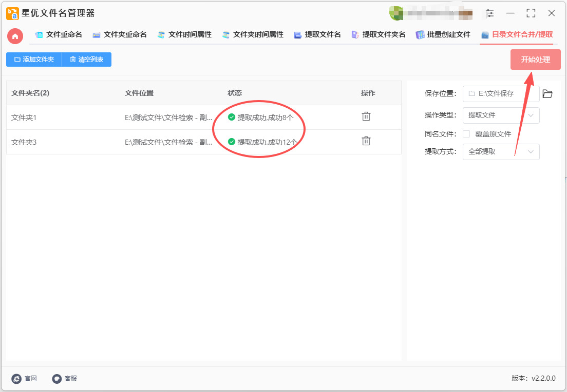
Task: Select the 目录文件合并/提取 tab
Action: tap(517, 35)
